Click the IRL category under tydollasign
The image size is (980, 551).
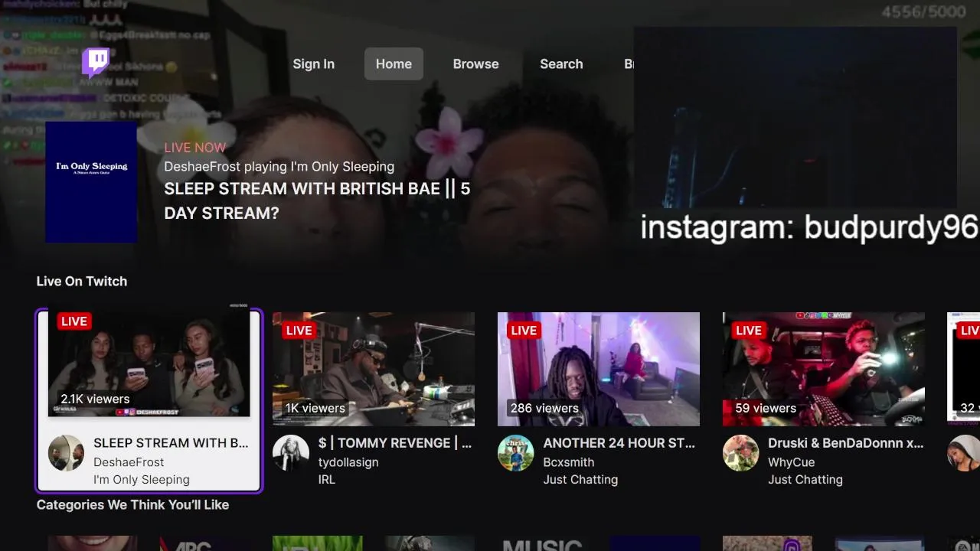pos(327,480)
